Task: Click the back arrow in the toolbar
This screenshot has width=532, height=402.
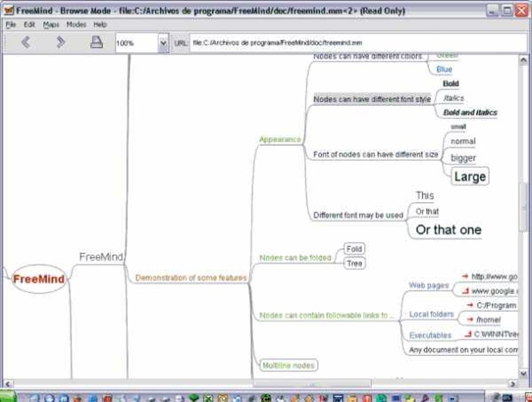Action: point(26,42)
